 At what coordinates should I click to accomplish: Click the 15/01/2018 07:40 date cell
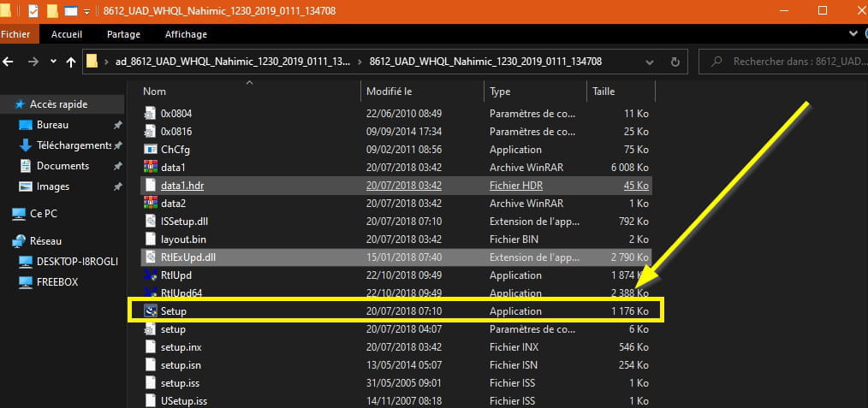point(404,257)
